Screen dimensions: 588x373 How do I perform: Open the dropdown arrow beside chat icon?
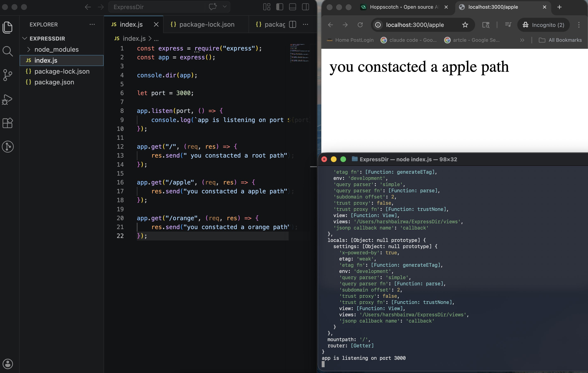[225, 7]
